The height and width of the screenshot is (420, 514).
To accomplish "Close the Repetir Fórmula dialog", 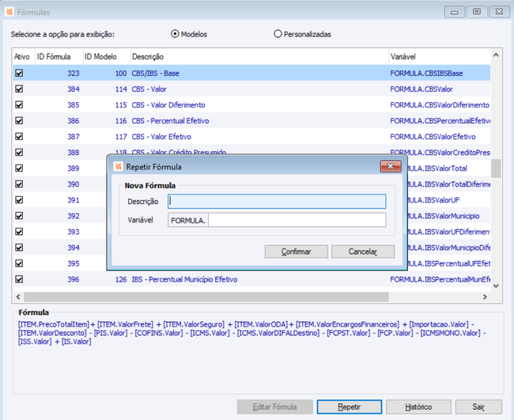I will pyautogui.click(x=391, y=166).
